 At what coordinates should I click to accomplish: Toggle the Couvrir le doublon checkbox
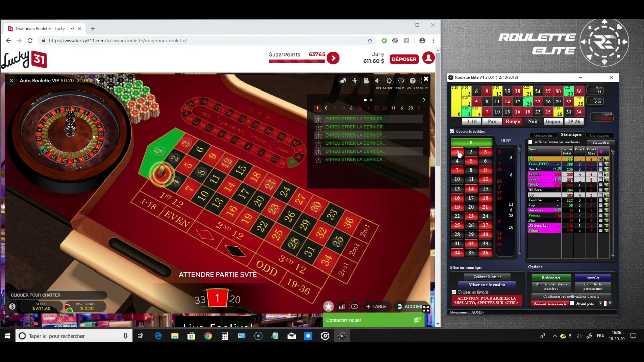coord(452,131)
